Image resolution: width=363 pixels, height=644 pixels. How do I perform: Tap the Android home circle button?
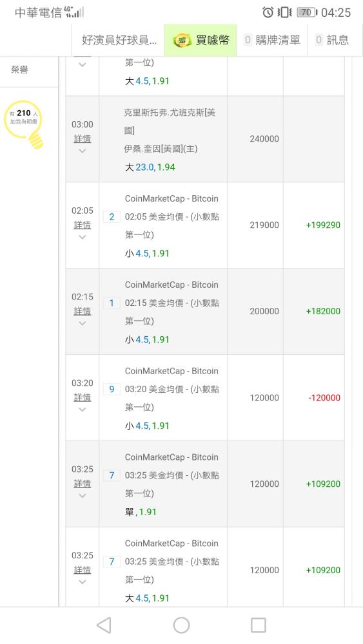pyautogui.click(x=181, y=625)
